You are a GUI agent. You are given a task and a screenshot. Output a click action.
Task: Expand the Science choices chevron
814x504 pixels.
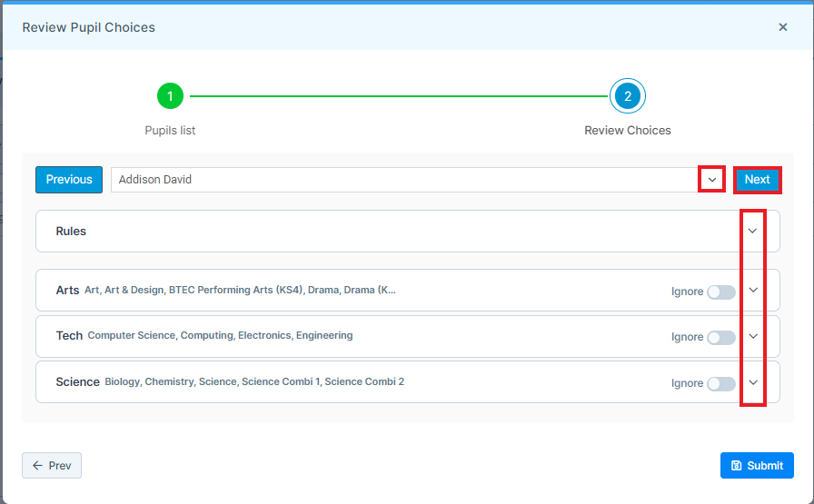point(753,382)
